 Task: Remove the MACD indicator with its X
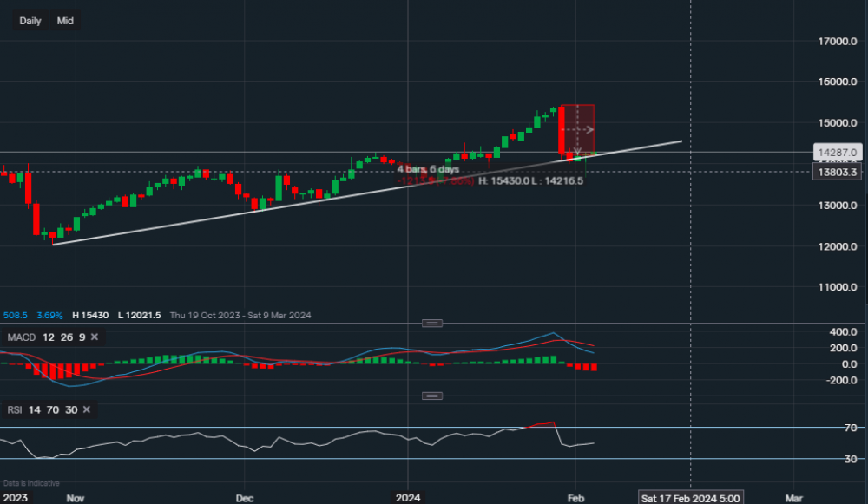tap(95, 337)
